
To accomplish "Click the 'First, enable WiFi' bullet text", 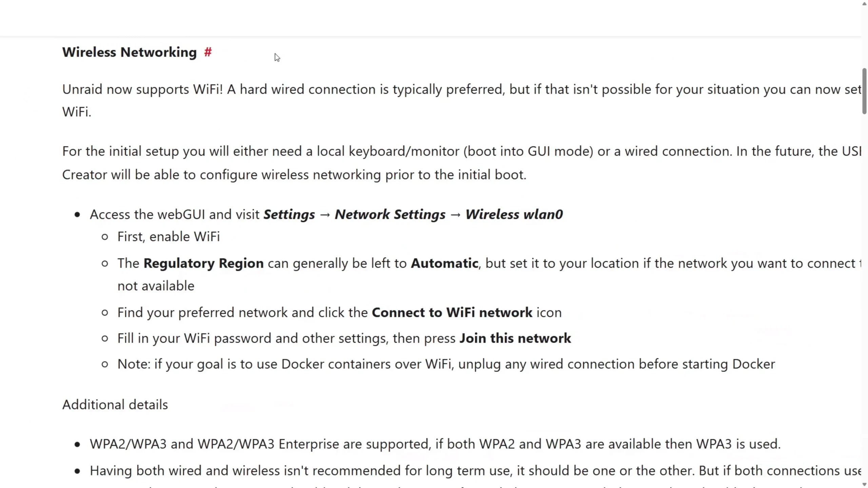I will [169, 237].
